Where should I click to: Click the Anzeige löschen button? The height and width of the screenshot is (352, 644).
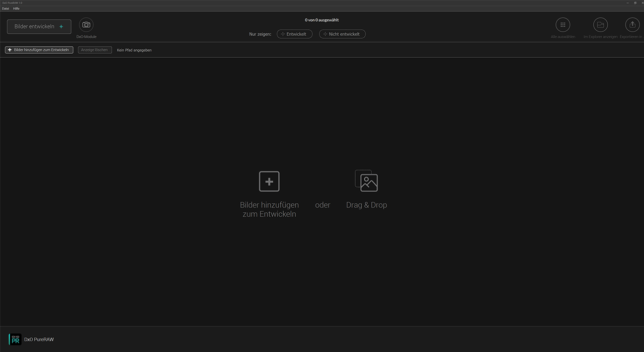pos(95,50)
